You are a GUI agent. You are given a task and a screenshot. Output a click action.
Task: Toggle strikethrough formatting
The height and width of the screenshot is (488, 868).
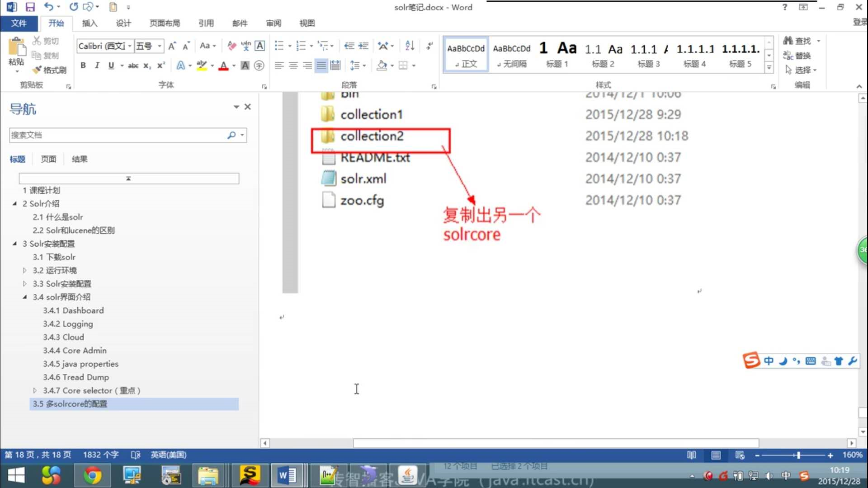(133, 66)
